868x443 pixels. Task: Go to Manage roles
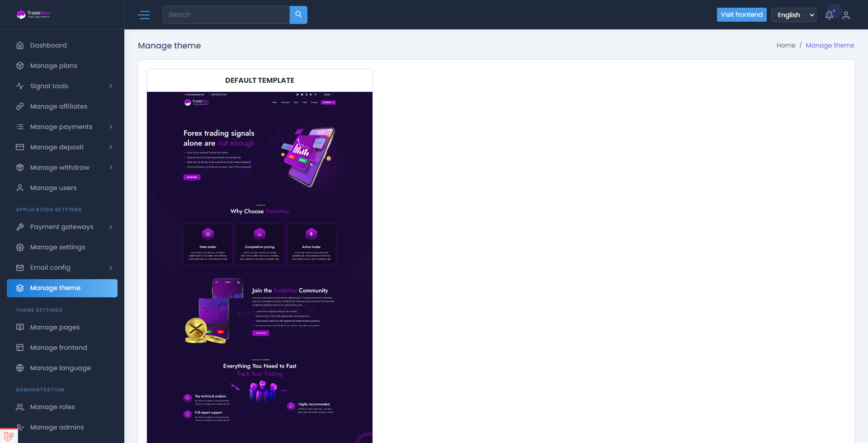click(52, 407)
